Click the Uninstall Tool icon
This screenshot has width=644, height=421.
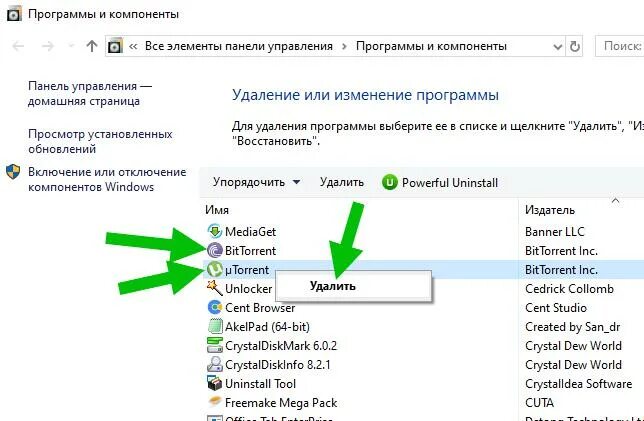(x=215, y=384)
